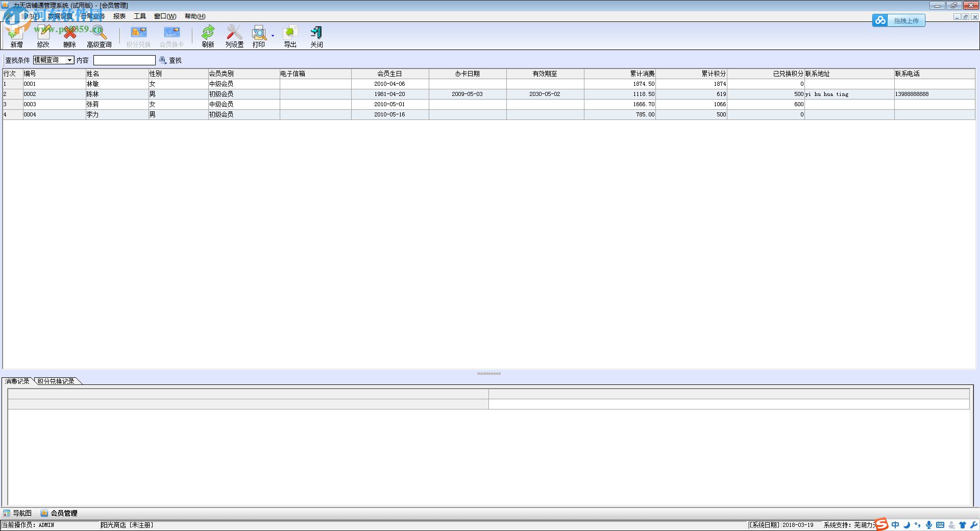Click the 会员换卡 card replacement icon
This screenshot has width=980, height=531.
click(171, 36)
